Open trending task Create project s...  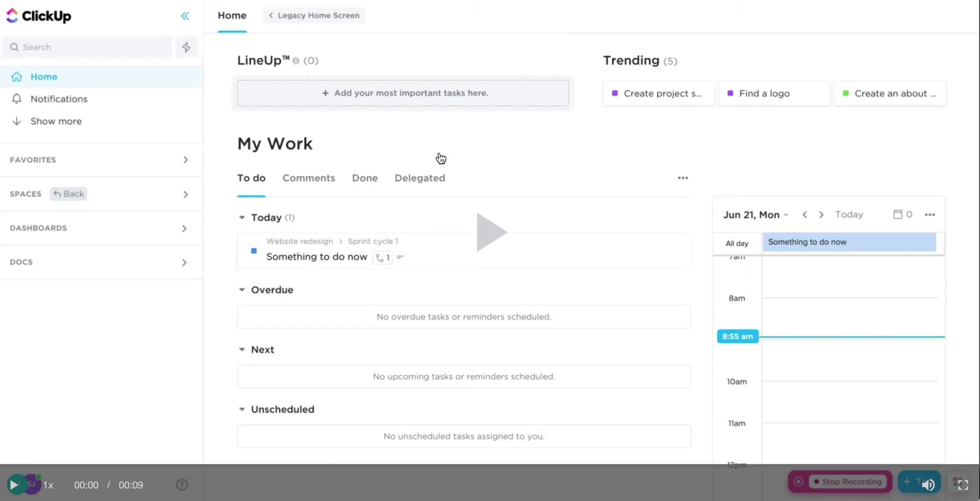coord(658,93)
